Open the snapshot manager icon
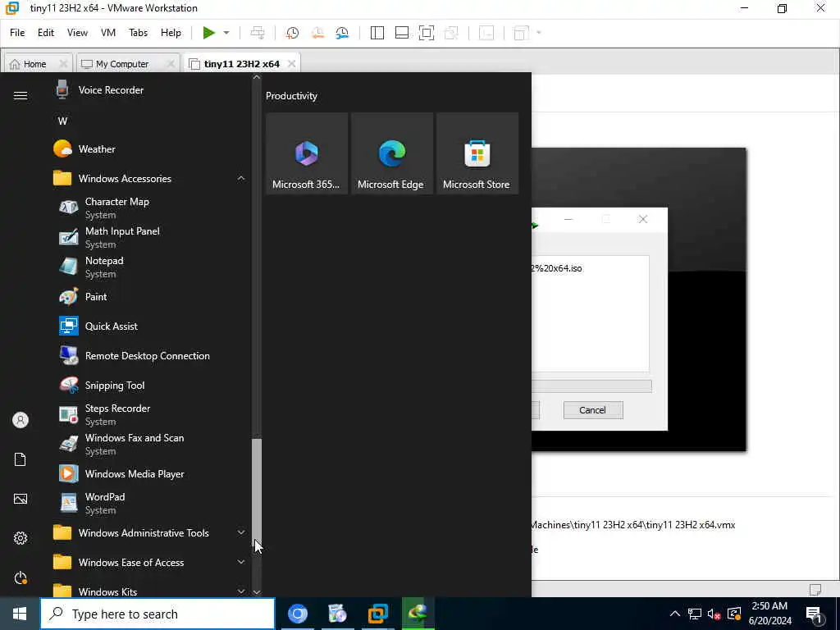 pos(342,33)
